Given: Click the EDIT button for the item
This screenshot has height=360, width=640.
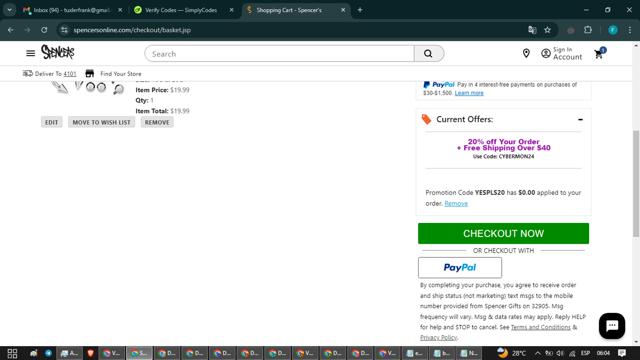Looking at the screenshot, I should (x=51, y=122).
